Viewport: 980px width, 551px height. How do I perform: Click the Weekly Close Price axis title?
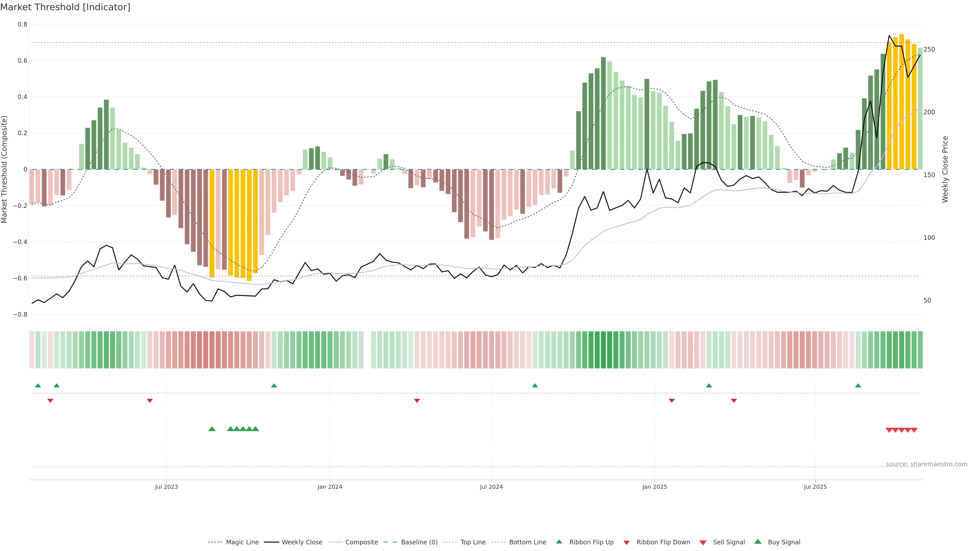click(x=945, y=169)
